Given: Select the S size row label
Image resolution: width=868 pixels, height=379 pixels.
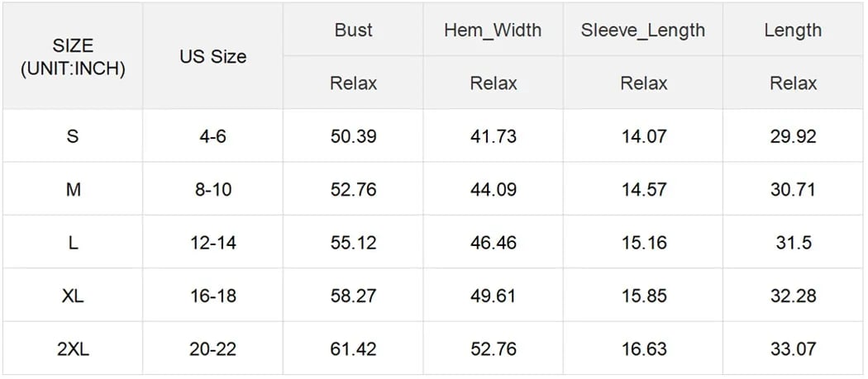Looking at the screenshot, I should click(73, 136).
